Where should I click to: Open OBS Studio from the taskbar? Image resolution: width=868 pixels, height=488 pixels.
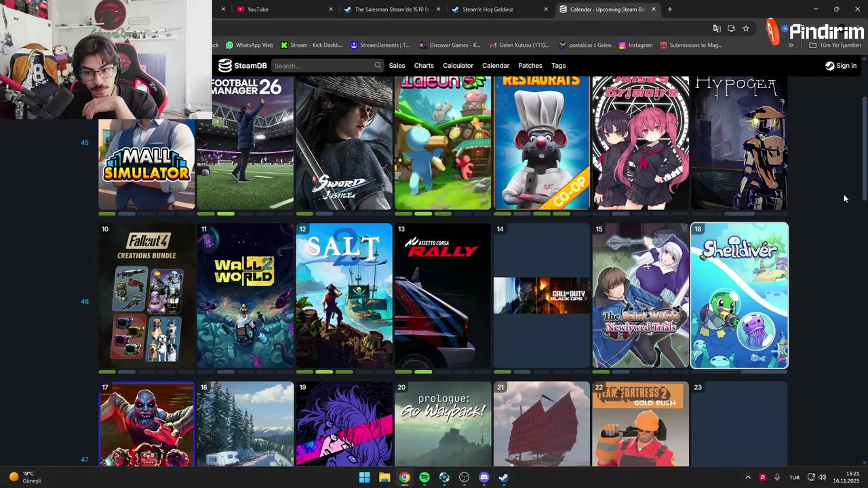pos(464,477)
